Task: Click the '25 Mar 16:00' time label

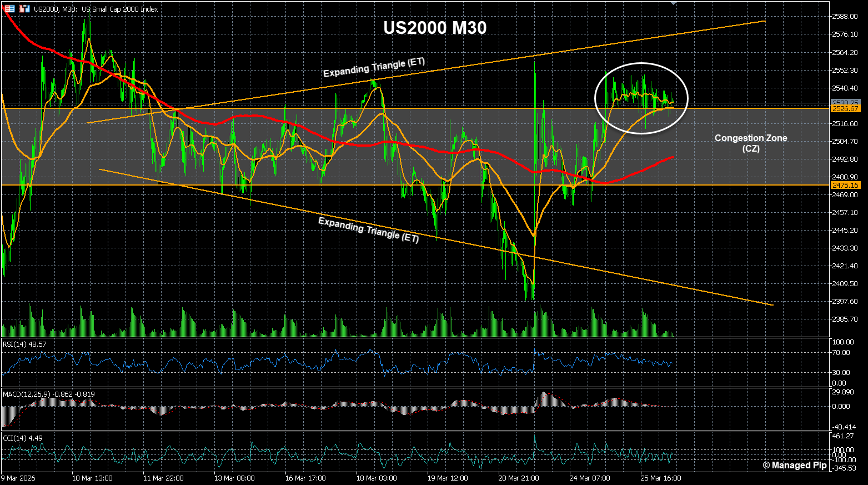Action: [x=661, y=478]
